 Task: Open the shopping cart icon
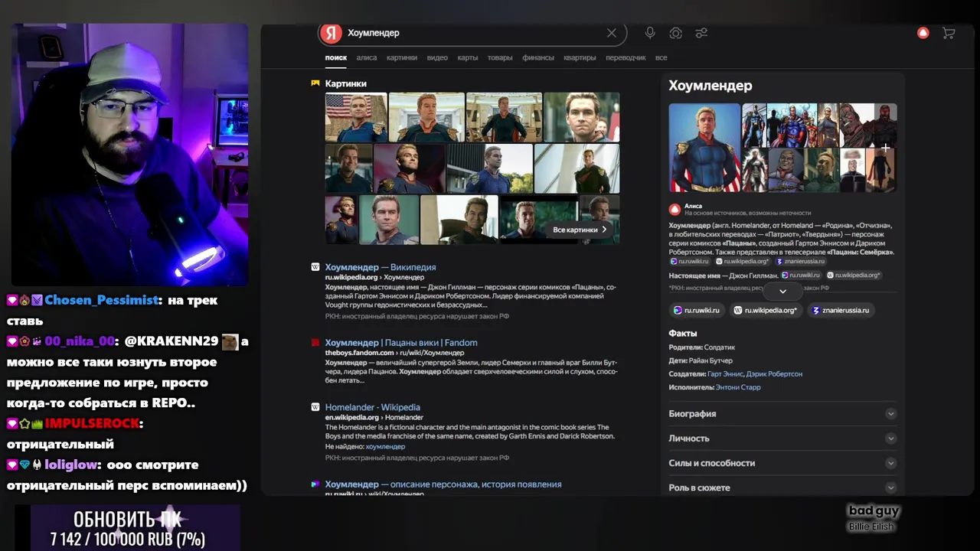pos(949,33)
